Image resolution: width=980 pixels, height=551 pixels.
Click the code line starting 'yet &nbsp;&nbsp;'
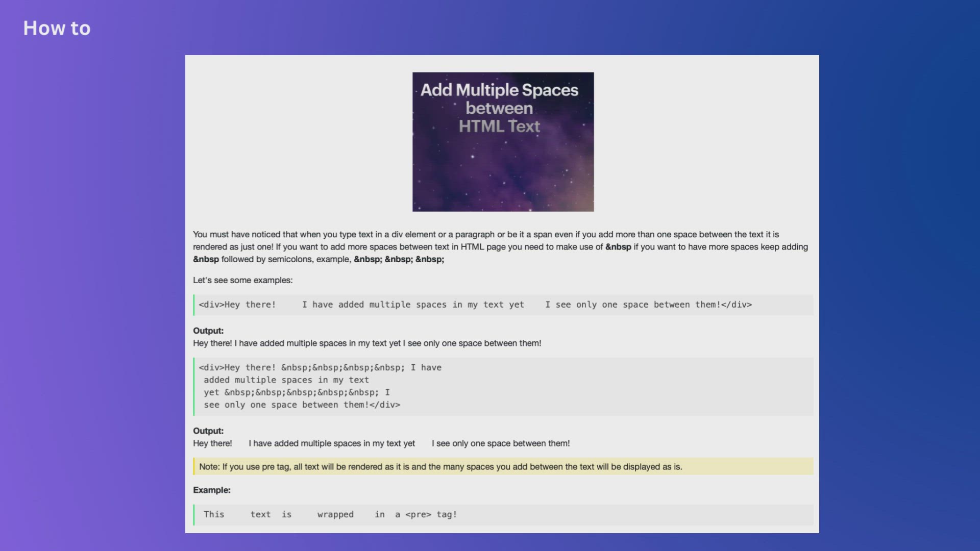[296, 392]
